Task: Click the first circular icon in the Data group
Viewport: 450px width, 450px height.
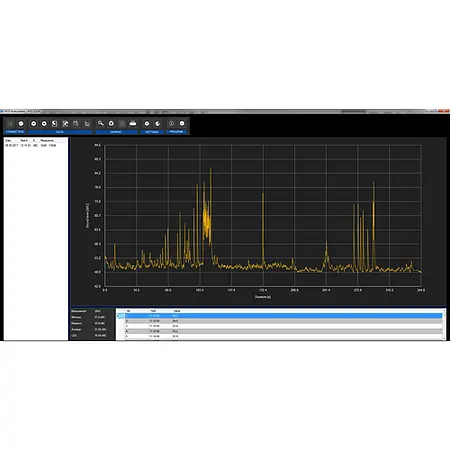Action: click(34, 124)
